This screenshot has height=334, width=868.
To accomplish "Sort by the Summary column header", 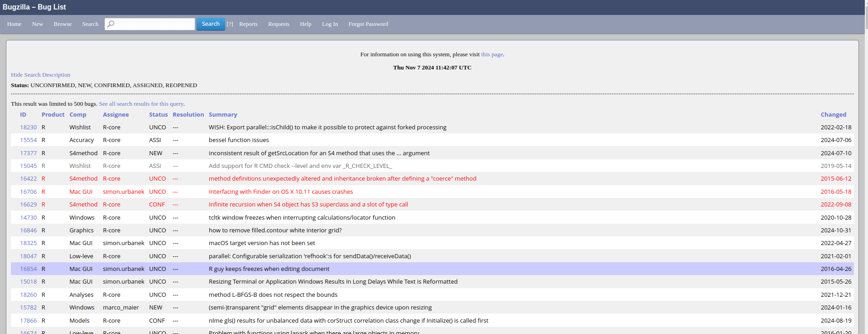I will tap(222, 115).
